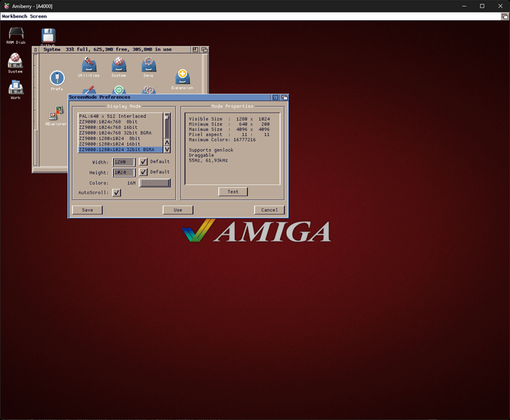This screenshot has width=510, height=420.
Task: Click the Draggable property text
Action: tap(201, 155)
